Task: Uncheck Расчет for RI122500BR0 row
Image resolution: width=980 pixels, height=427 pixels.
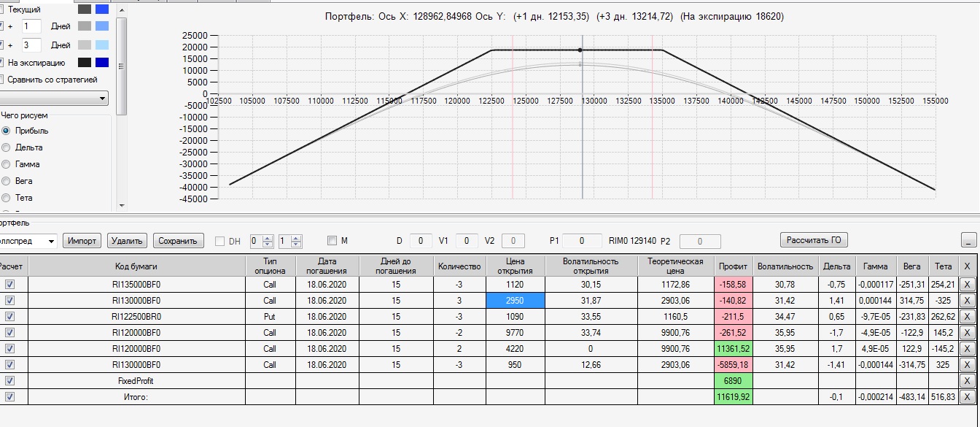Action: [x=9, y=317]
